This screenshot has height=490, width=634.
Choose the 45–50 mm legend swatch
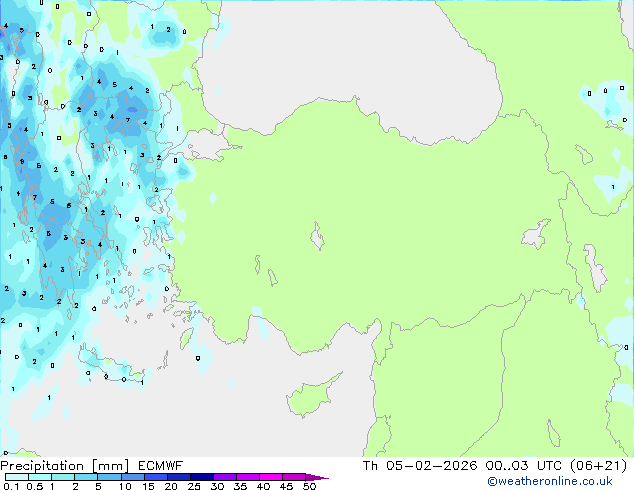tap(294, 477)
